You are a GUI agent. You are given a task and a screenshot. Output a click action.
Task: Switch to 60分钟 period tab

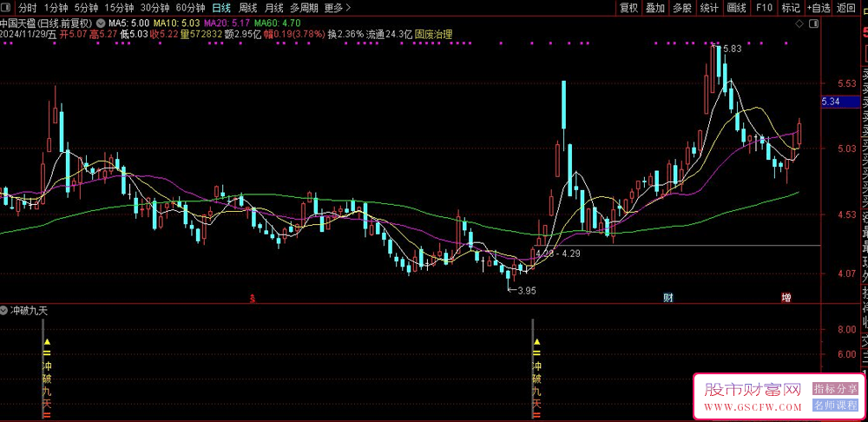tap(190, 8)
